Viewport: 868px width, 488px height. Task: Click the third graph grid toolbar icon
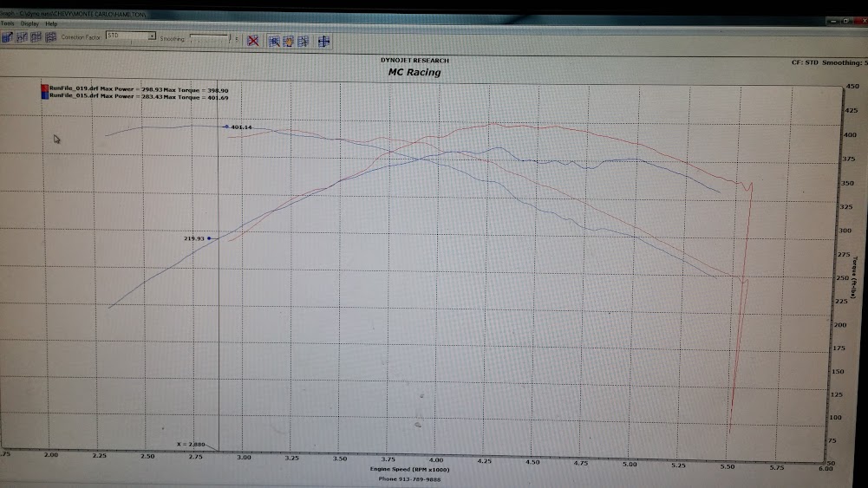pos(36,37)
